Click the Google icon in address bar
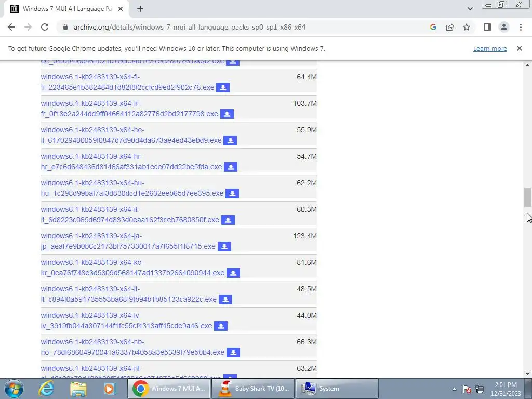532x399 pixels. click(433, 27)
